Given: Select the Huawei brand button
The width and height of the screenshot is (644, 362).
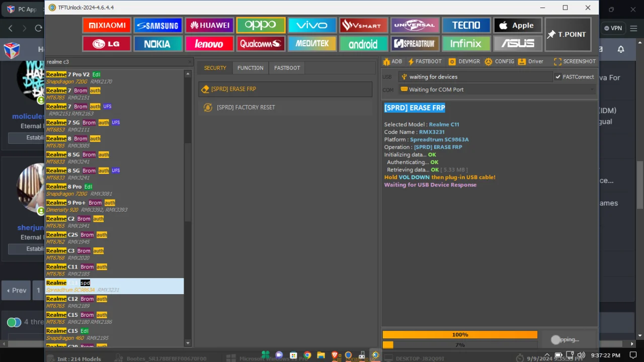Looking at the screenshot, I should tap(209, 25).
